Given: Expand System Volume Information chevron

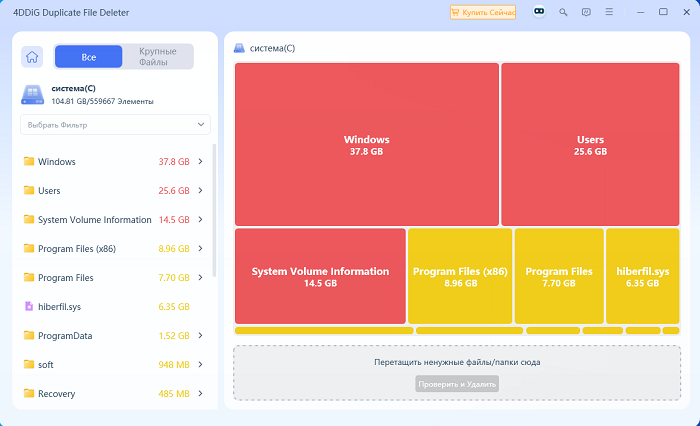Looking at the screenshot, I should click(x=200, y=220).
